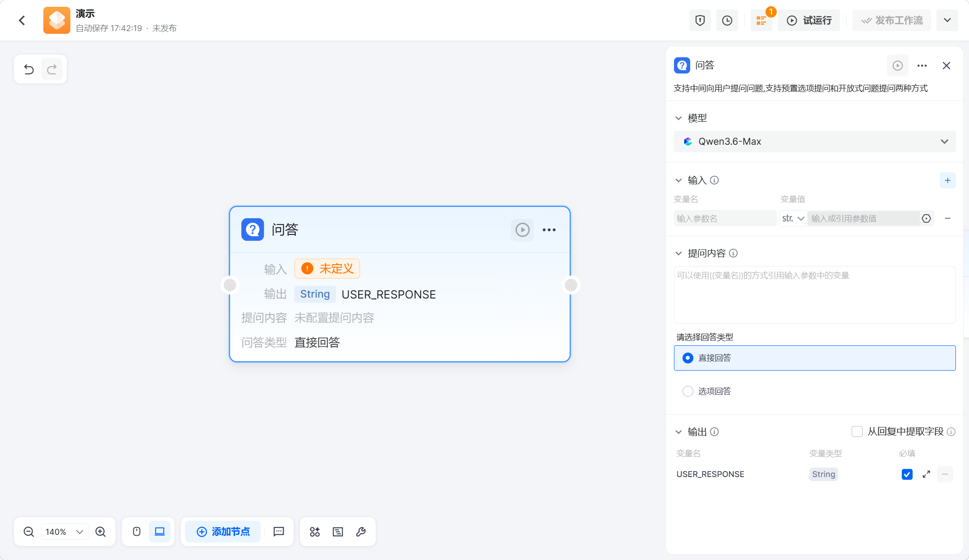969x560 pixels.
Task: Click the reference variable circle icon
Action: (927, 219)
